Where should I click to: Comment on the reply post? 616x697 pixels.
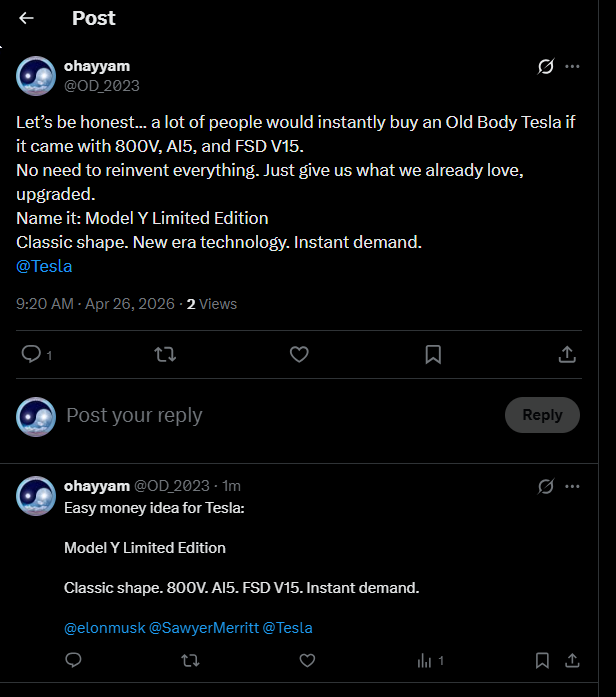(73, 660)
